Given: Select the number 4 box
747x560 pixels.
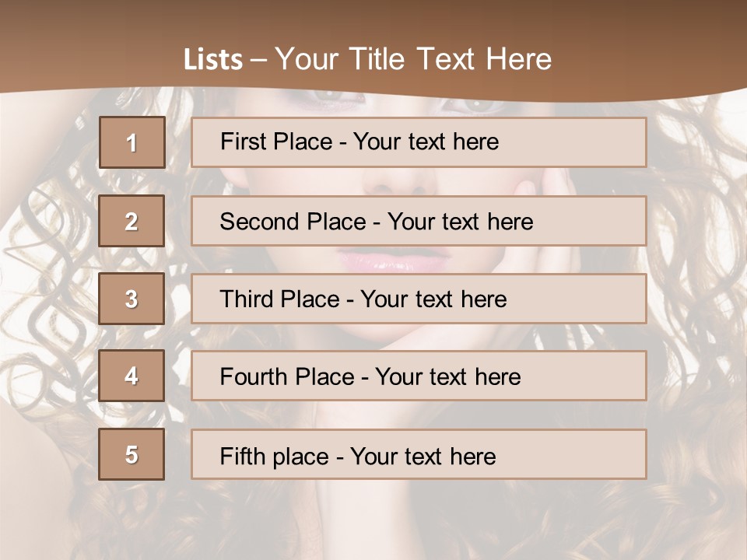Looking at the screenshot, I should (x=132, y=376).
